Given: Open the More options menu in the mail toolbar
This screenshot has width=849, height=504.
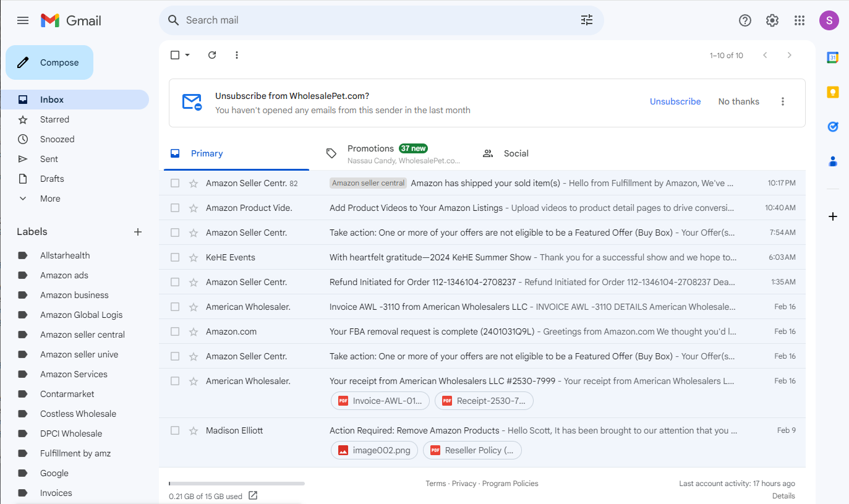Looking at the screenshot, I should click(237, 55).
